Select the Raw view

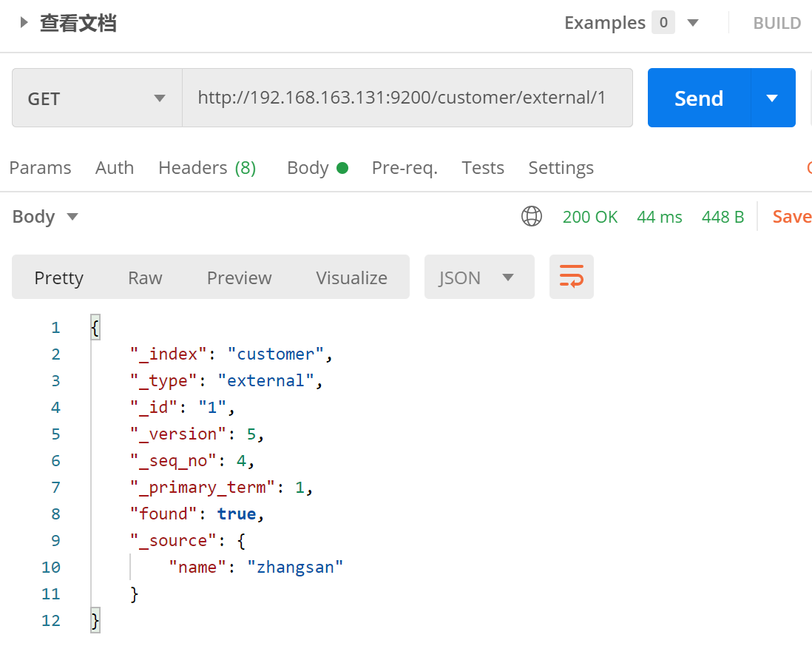click(145, 277)
